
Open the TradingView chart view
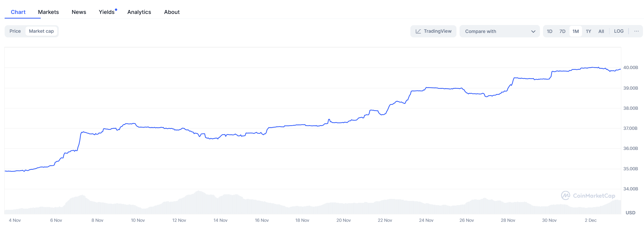433,31
